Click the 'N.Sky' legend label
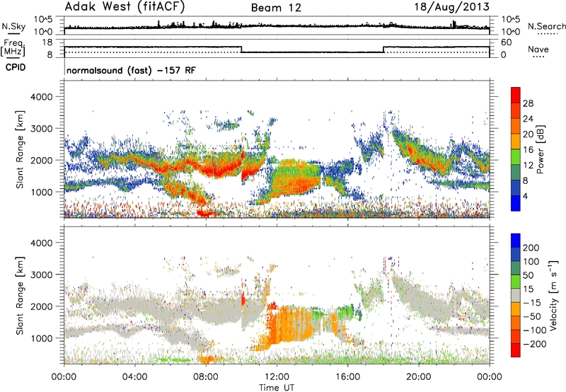The height and width of the screenshot is (392, 566). (13, 26)
